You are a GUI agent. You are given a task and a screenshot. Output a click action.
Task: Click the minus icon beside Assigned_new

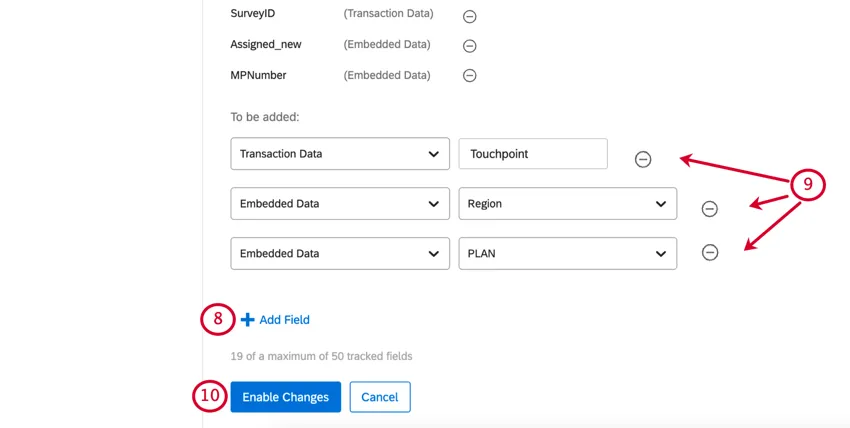pyautogui.click(x=469, y=45)
